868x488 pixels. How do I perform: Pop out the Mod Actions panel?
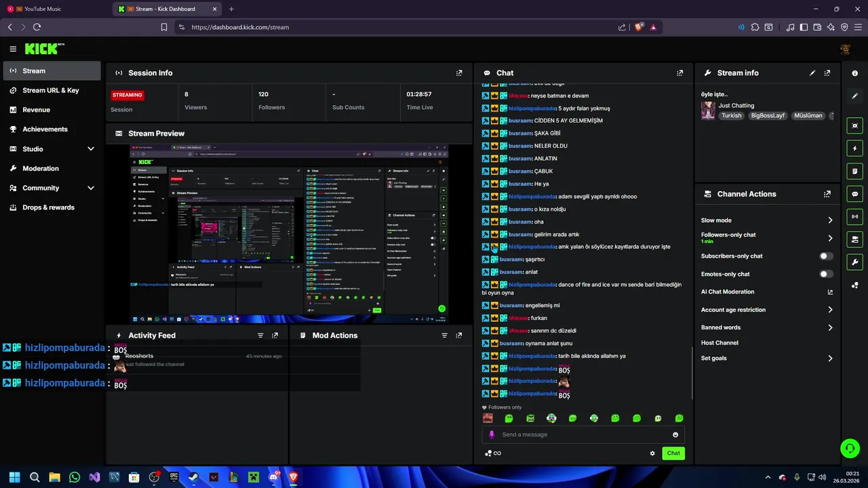pos(459,335)
